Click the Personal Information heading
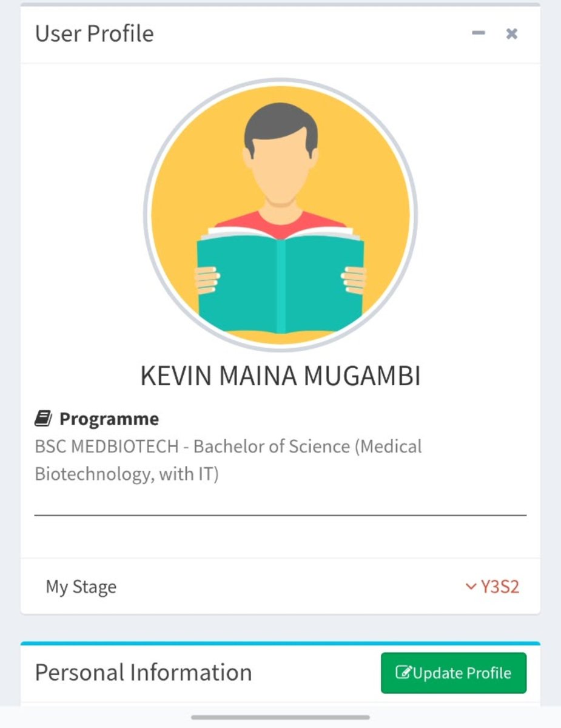The image size is (561, 728). pyautogui.click(x=143, y=672)
